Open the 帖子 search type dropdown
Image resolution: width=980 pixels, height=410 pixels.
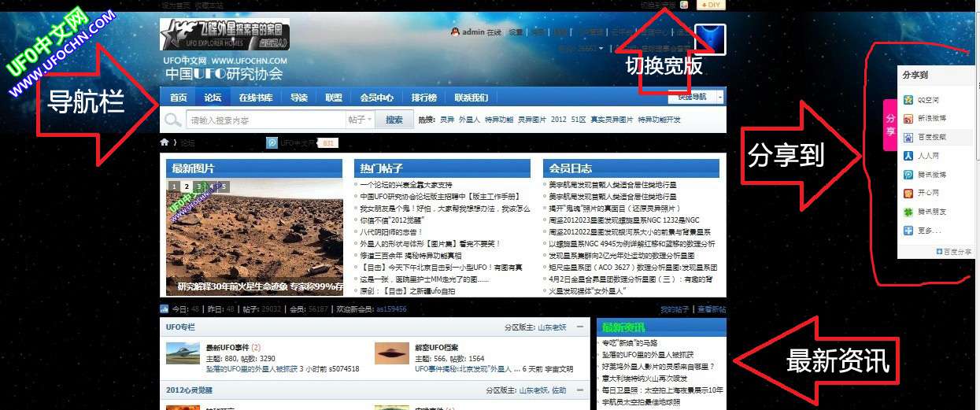(x=360, y=120)
